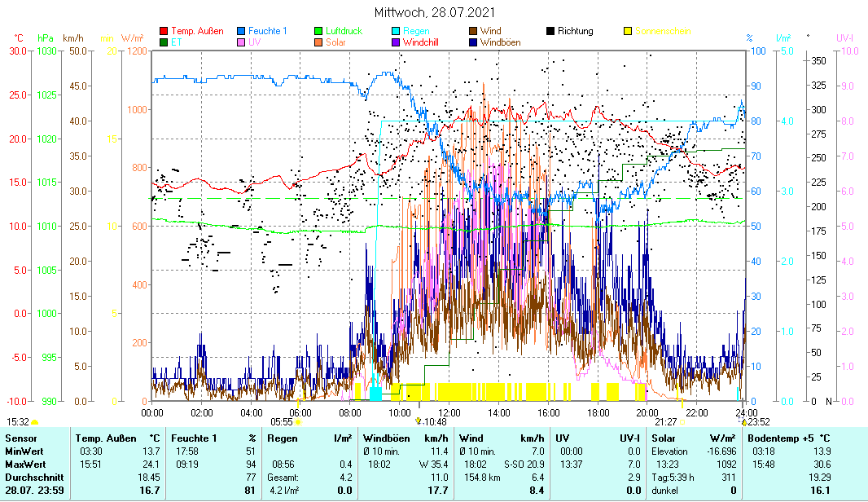The width and height of the screenshot is (868, 502).
Task: Click the 12:00 label on time axis
Action: pos(449,413)
